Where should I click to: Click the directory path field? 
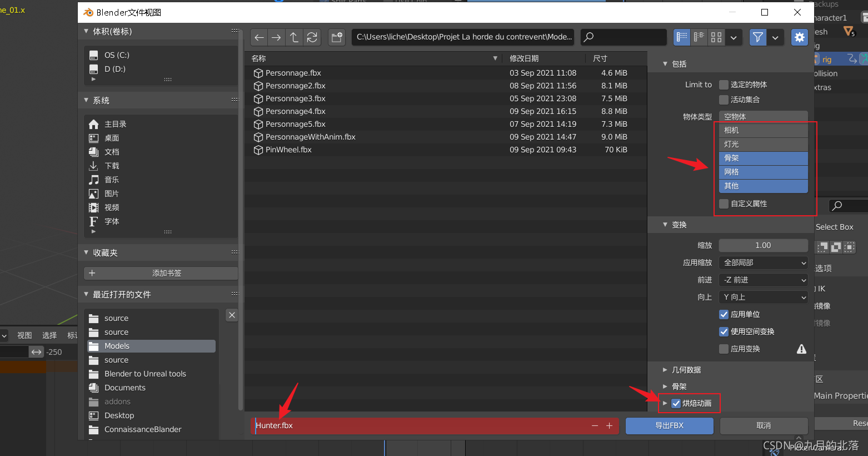[x=464, y=37]
